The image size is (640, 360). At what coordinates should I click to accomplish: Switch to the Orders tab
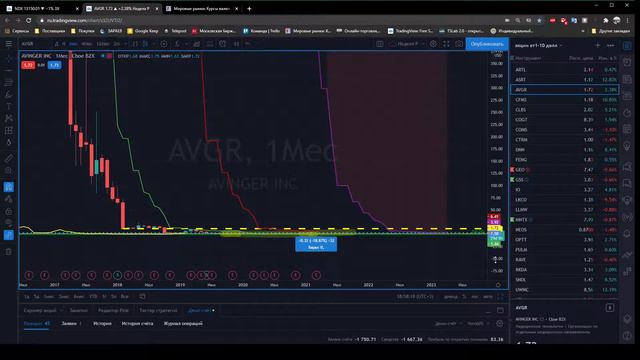point(71,323)
